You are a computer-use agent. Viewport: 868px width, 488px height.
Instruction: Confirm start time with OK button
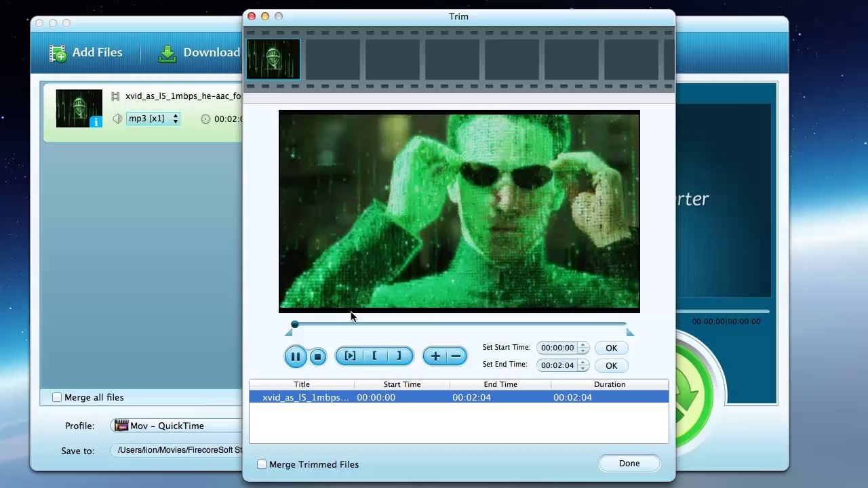611,348
